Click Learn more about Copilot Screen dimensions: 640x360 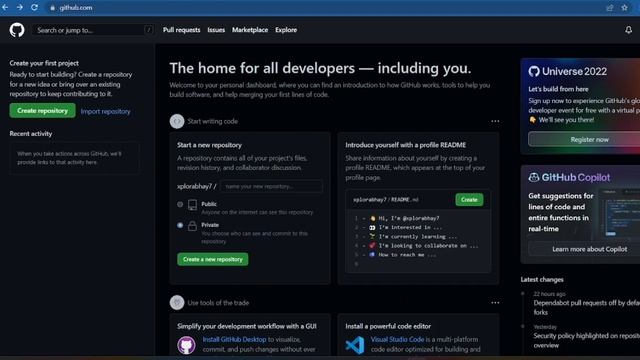pyautogui.click(x=589, y=249)
